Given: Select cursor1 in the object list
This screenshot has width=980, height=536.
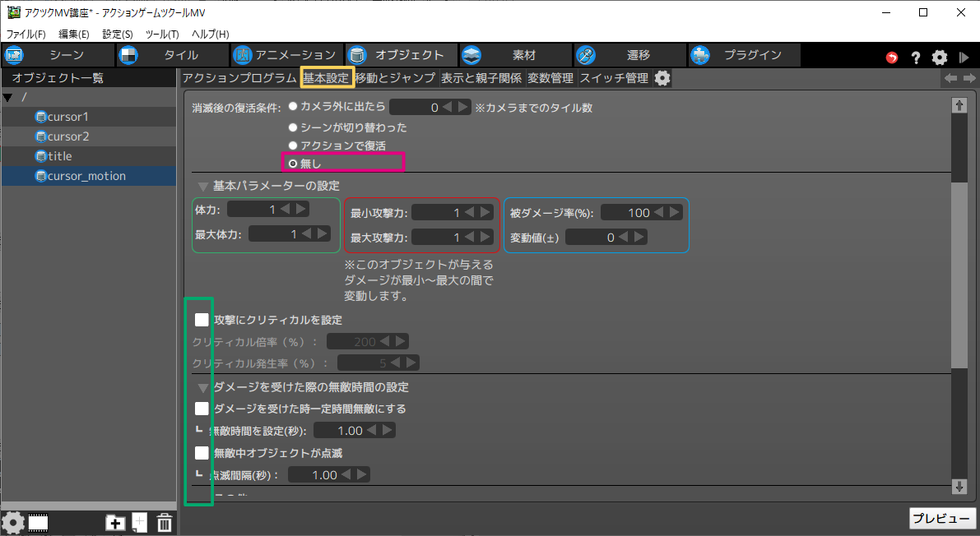Looking at the screenshot, I should click(67, 117).
